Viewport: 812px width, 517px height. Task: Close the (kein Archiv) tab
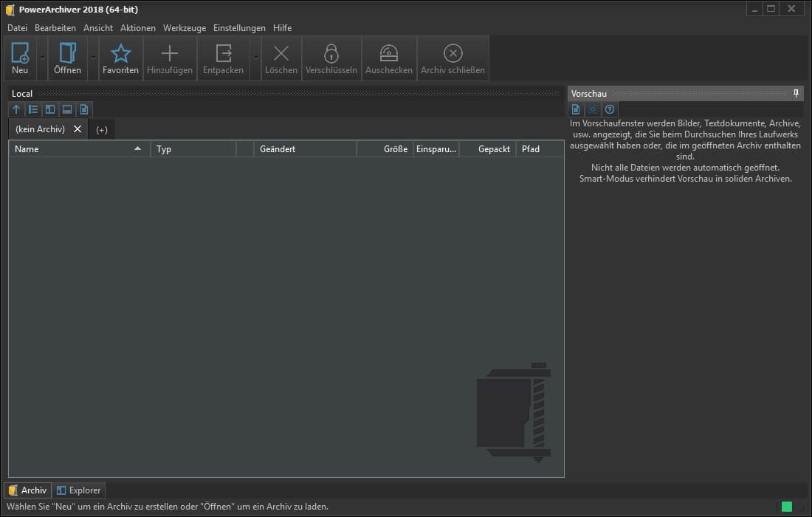(x=78, y=129)
